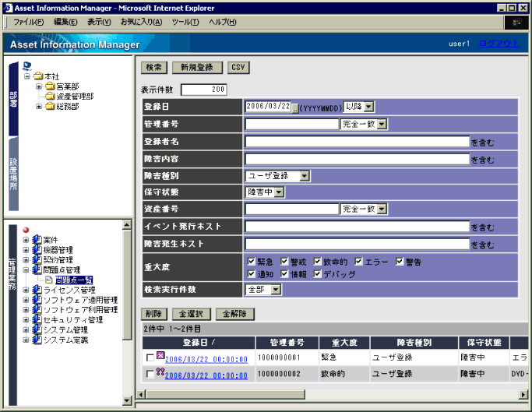Click the status icon in row 1000000001

(160, 356)
